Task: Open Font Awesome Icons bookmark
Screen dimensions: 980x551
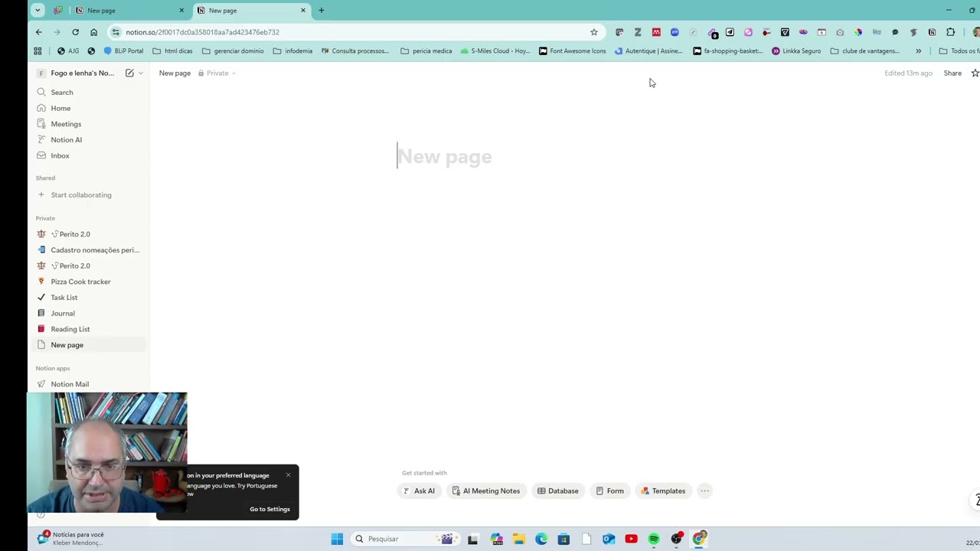Action: point(572,51)
